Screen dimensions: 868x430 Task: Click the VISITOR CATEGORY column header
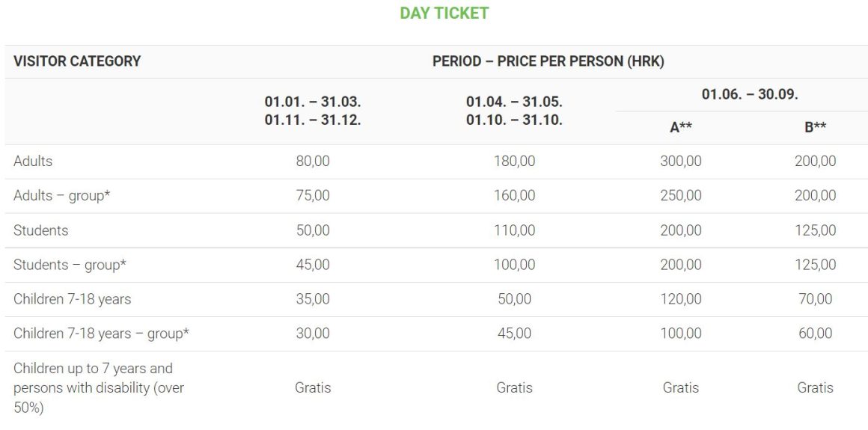pos(77,61)
